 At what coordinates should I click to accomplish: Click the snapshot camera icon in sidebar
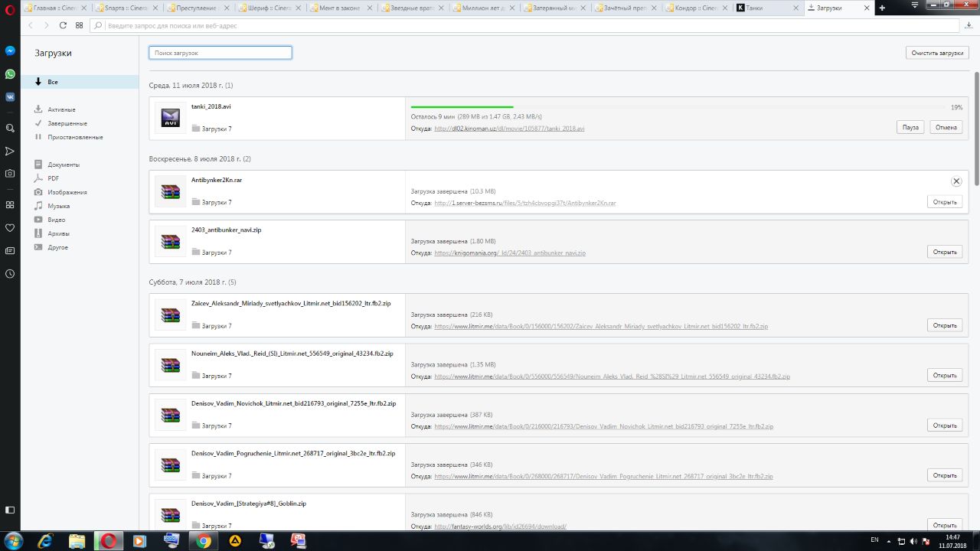[10, 174]
